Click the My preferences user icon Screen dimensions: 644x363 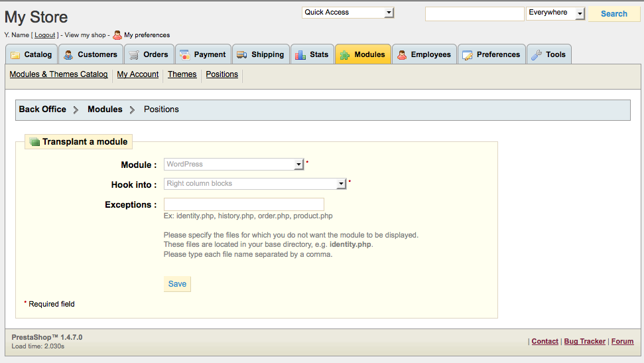(x=117, y=35)
